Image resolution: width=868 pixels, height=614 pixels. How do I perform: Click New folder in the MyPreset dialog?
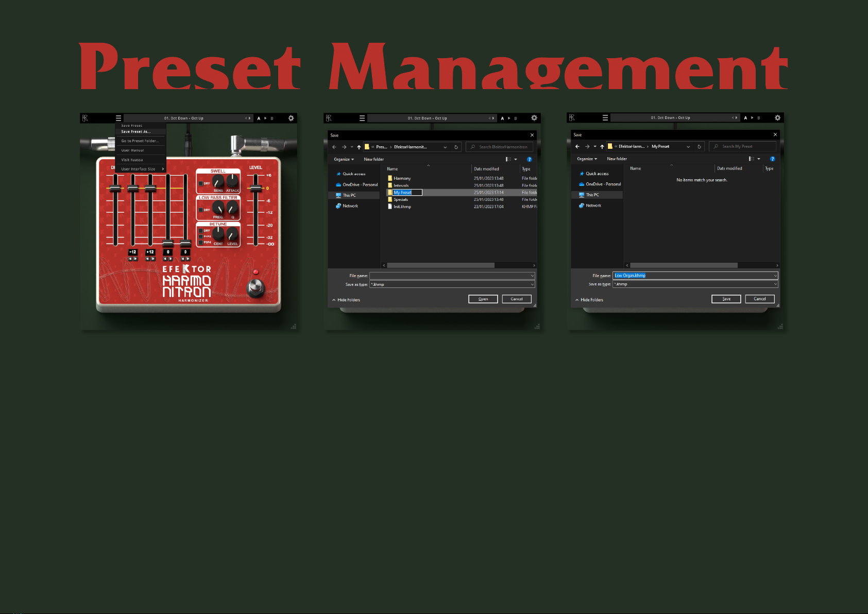tap(617, 159)
